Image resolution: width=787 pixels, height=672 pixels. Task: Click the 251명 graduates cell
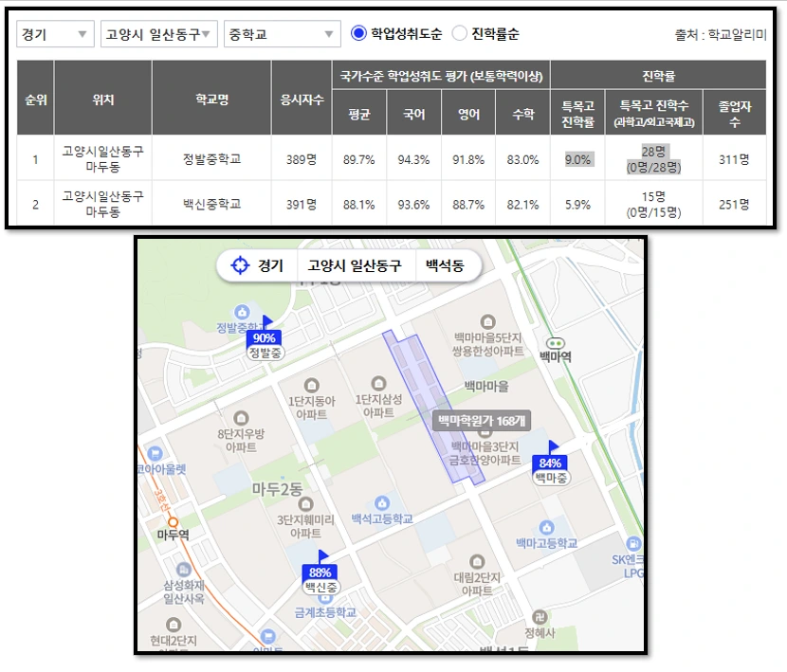(734, 205)
